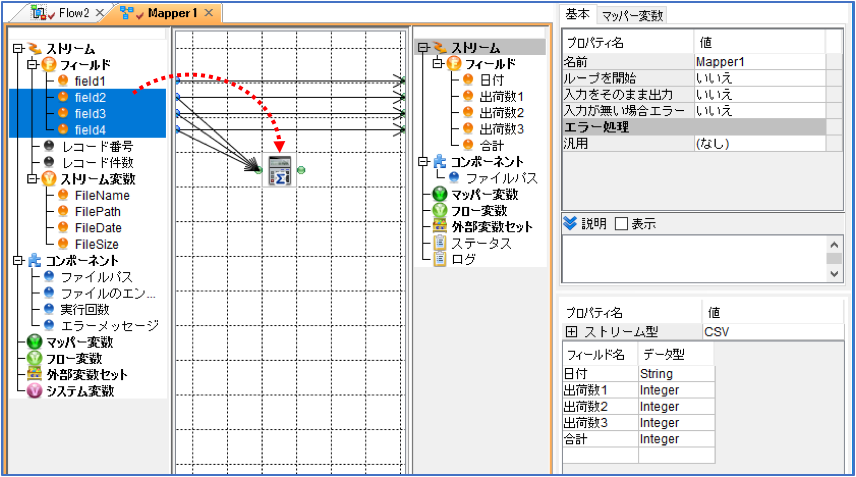Expand the ストリーム型 property row

click(x=571, y=331)
